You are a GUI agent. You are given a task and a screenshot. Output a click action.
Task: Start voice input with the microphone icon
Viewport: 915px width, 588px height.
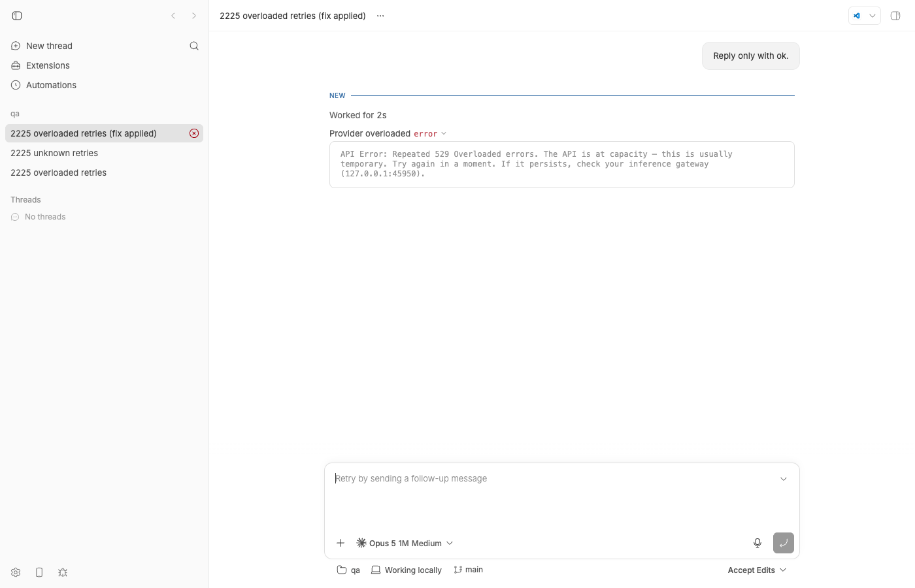pos(757,543)
